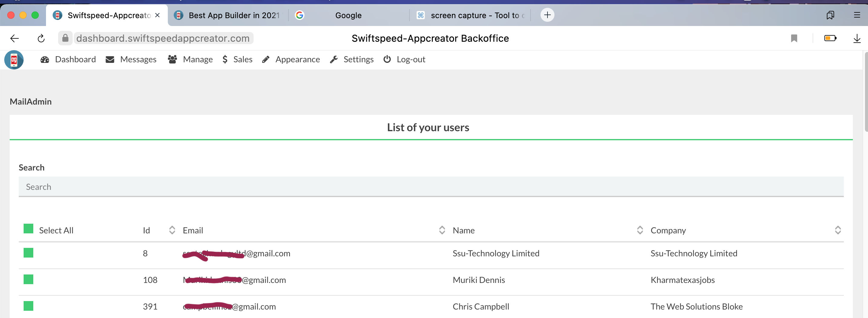Image resolution: width=868 pixels, height=318 pixels.
Task: Click the Log-out power icon
Action: point(387,59)
